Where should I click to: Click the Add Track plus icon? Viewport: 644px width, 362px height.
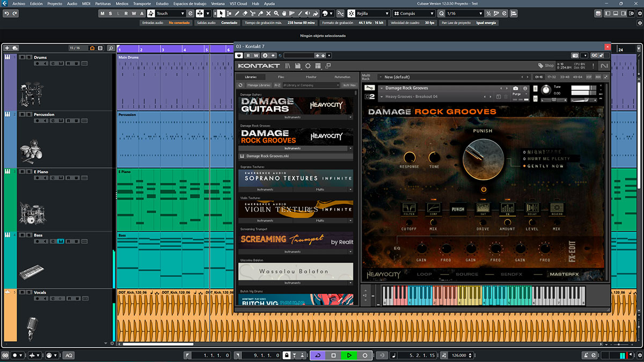pos(7,48)
